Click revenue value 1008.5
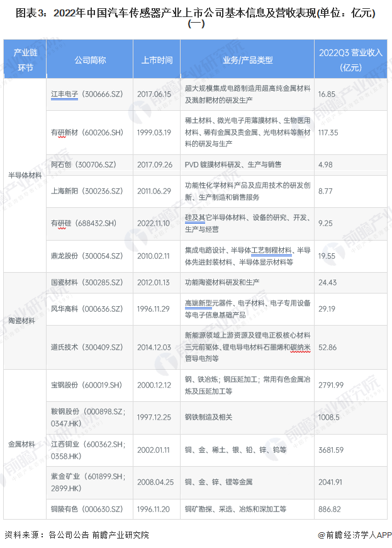The height and width of the screenshot is (548, 392). tap(329, 417)
